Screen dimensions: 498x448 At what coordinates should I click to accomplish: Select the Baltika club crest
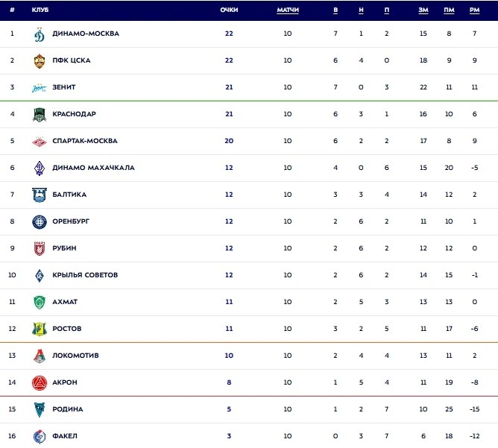click(40, 195)
